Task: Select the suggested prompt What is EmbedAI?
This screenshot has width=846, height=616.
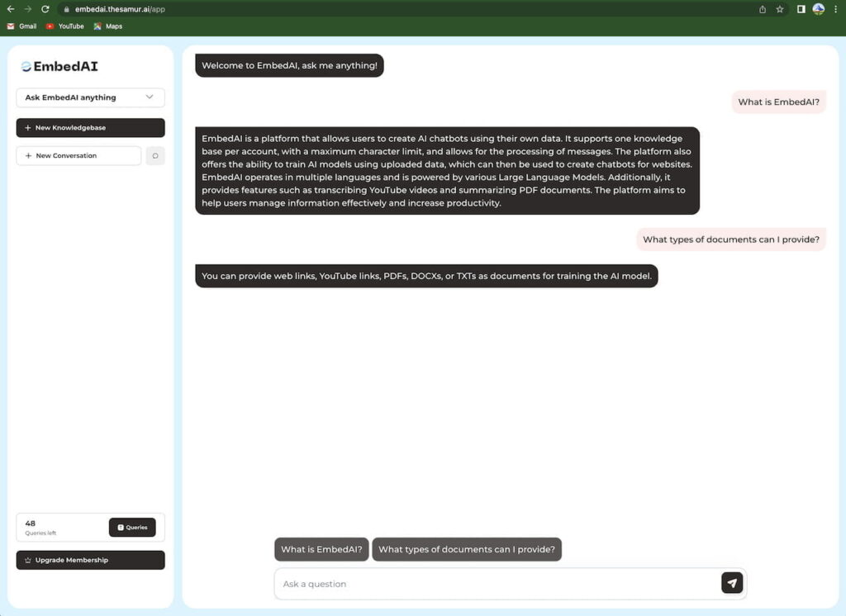Action: [x=321, y=549]
